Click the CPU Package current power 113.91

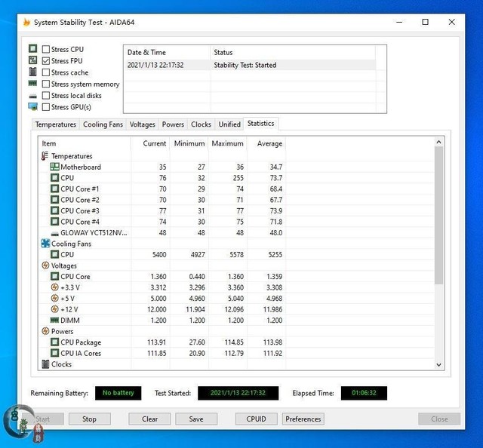pyautogui.click(x=156, y=342)
